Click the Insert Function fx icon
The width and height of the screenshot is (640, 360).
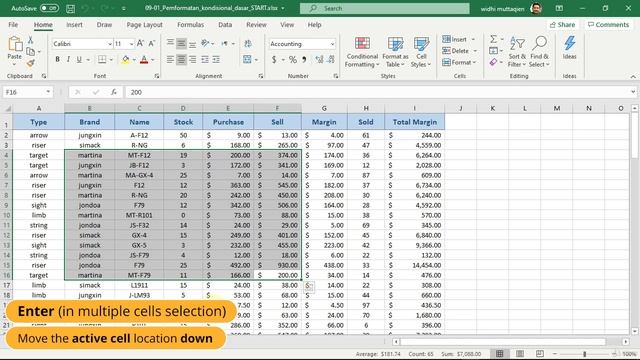(114, 92)
